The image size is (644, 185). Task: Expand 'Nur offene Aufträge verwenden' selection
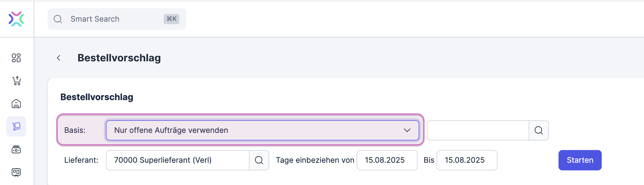(263, 130)
